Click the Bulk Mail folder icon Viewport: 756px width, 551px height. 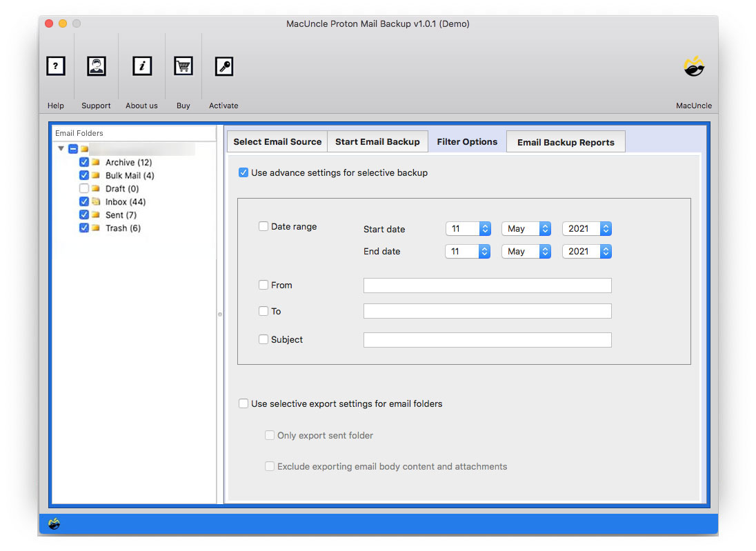95,175
